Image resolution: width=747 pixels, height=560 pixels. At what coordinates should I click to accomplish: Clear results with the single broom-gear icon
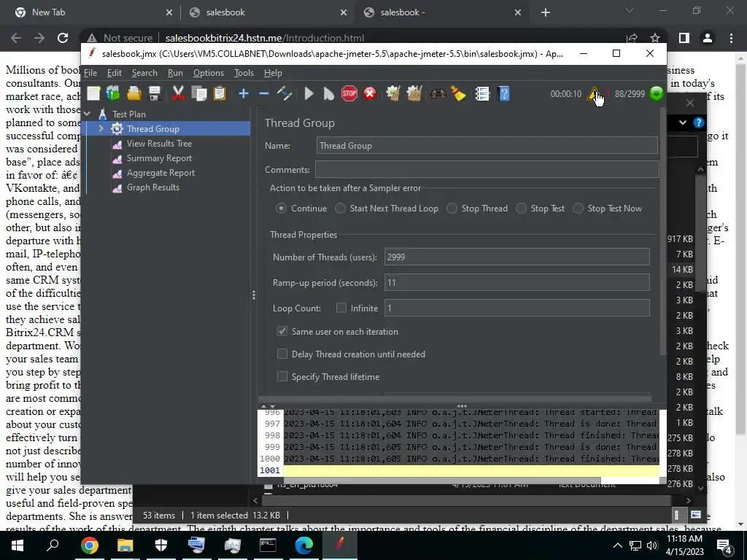coord(393,93)
